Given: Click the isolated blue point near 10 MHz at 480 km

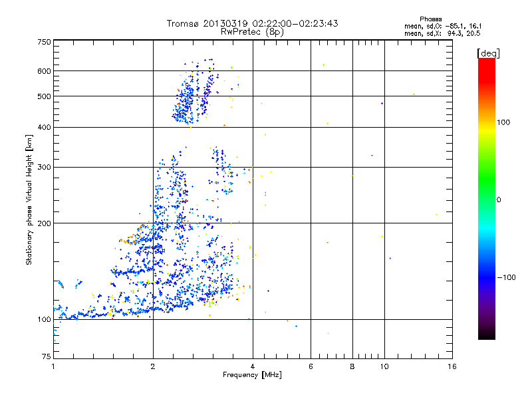Looking at the screenshot, I should [382, 104].
